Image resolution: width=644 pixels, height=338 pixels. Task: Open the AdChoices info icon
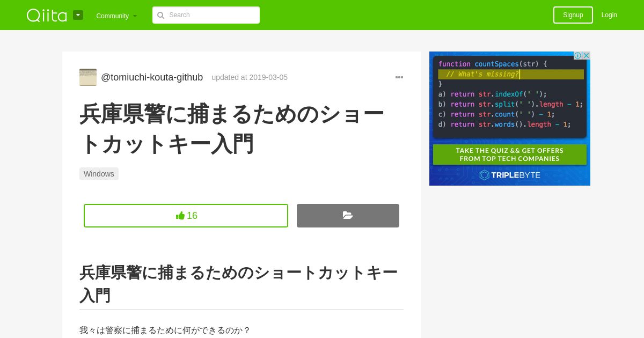click(x=577, y=56)
